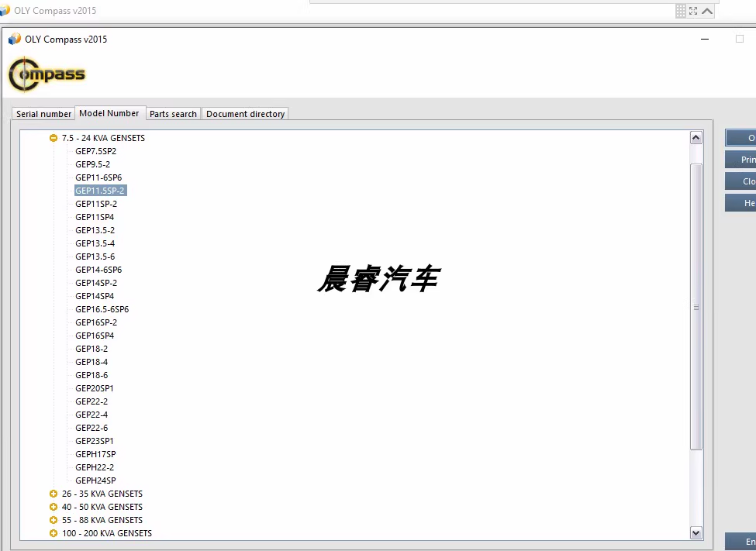Select model GEP14-6SP6

coord(98,270)
